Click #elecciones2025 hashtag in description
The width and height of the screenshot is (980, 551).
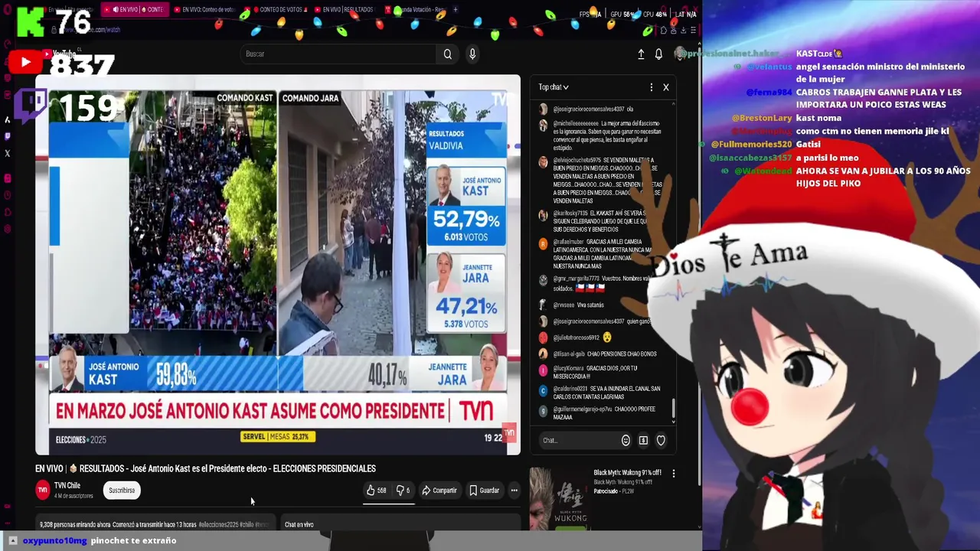point(217,525)
